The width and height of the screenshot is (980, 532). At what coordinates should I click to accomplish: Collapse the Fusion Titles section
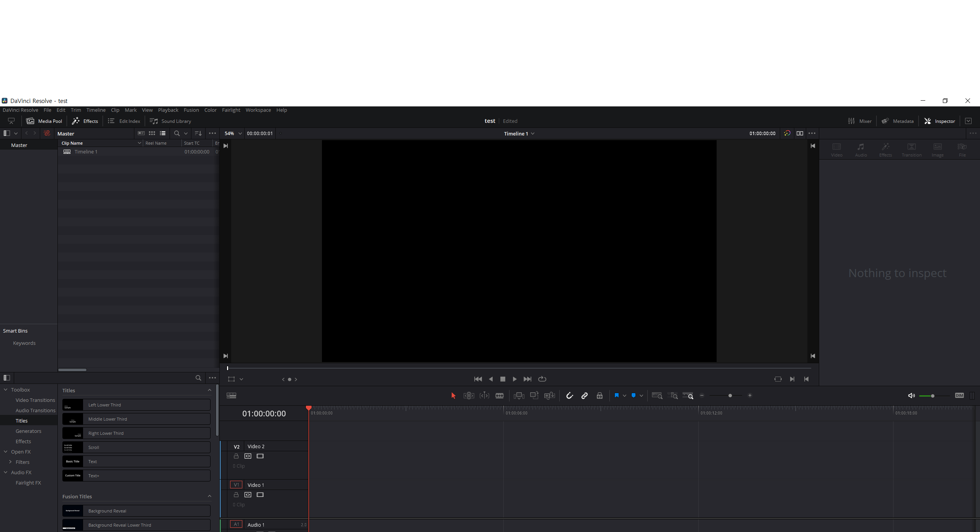(209, 496)
